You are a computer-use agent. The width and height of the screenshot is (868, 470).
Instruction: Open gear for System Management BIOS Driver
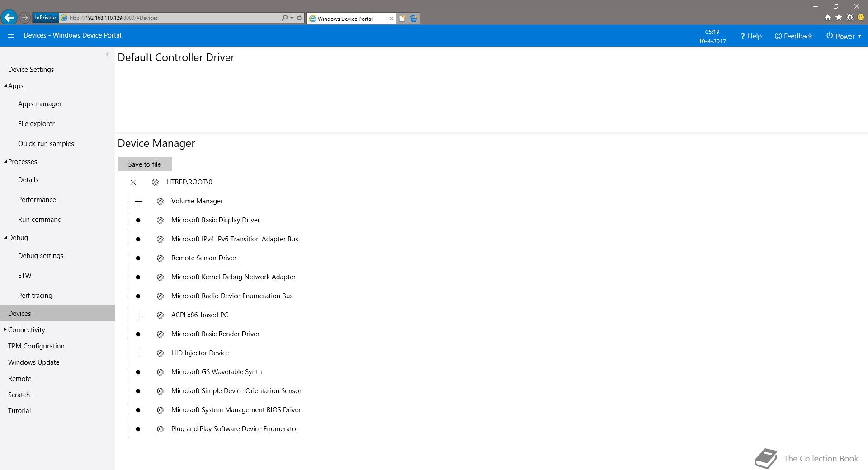(160, 410)
